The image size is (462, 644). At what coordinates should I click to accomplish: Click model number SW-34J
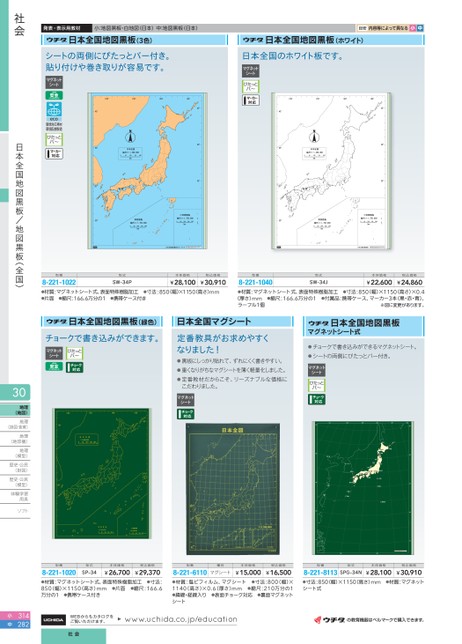point(318,283)
